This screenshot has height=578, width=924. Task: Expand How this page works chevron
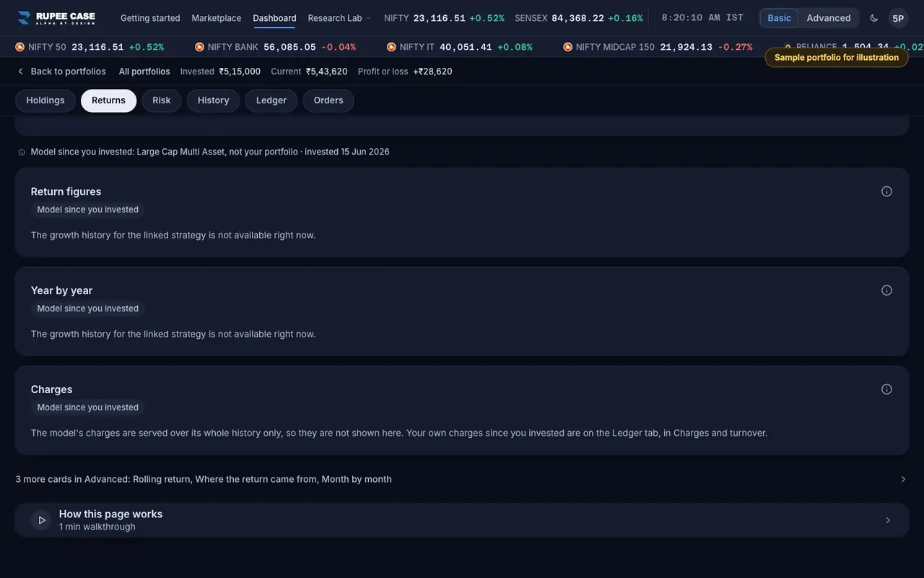[888, 520]
